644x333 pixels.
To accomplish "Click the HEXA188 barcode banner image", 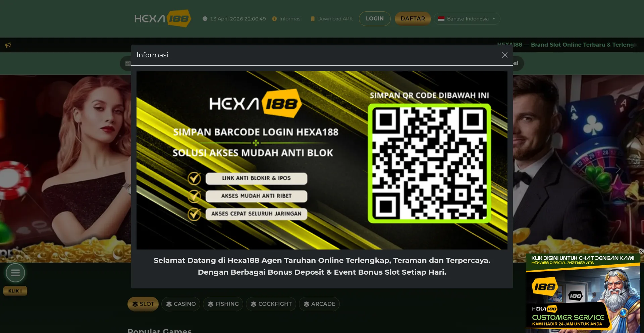I will click(322, 160).
